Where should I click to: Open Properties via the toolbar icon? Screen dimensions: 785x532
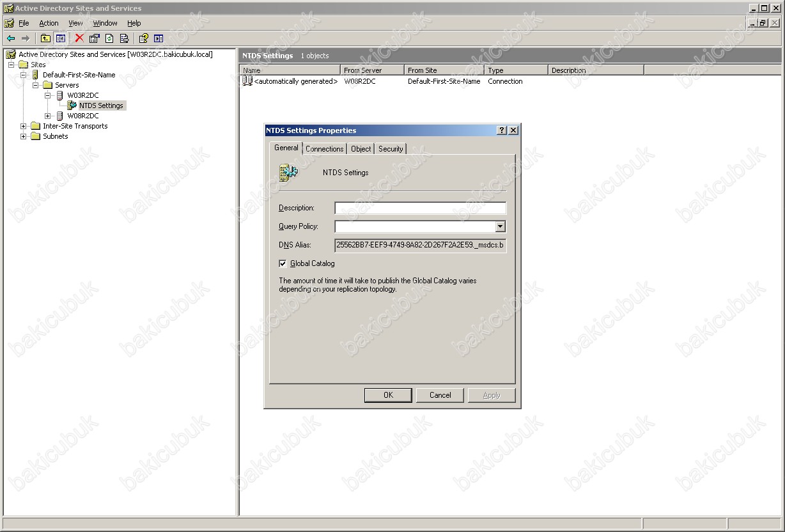[x=95, y=38]
